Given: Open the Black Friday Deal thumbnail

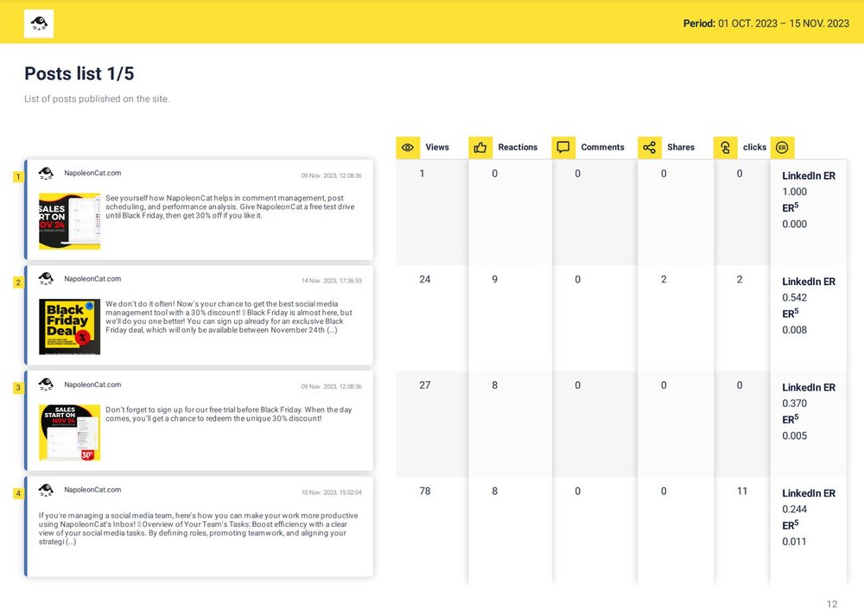Looking at the screenshot, I should tap(69, 327).
